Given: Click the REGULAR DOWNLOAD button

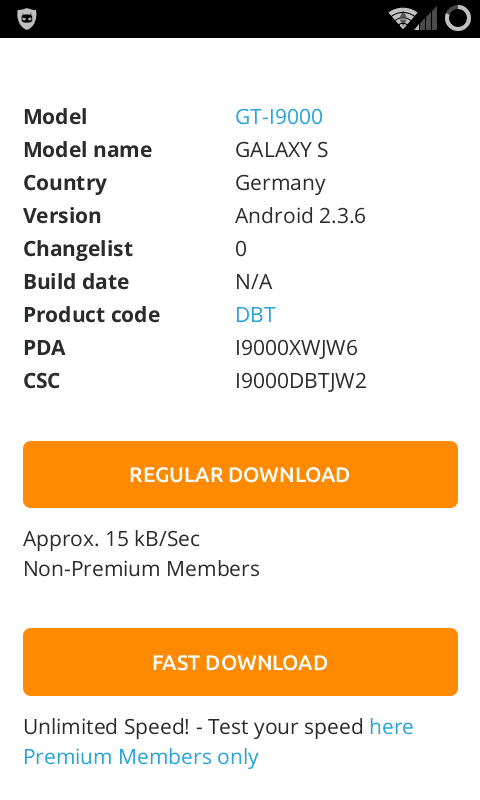Looking at the screenshot, I should (240, 474).
